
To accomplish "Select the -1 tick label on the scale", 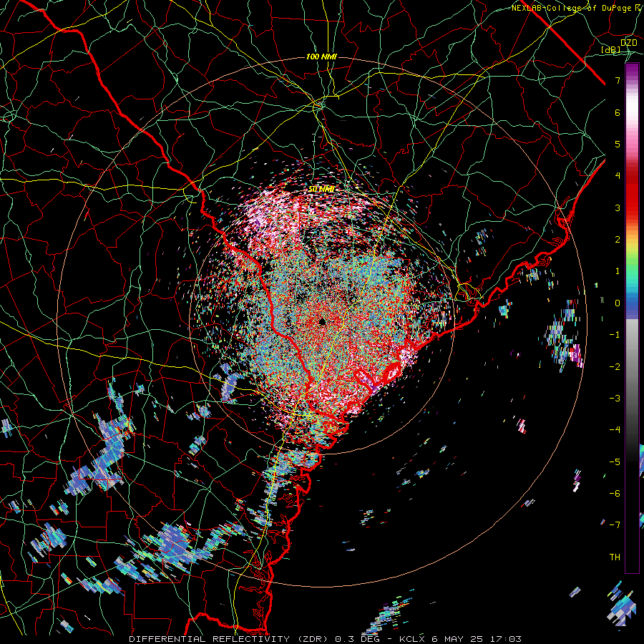I will (x=615, y=335).
